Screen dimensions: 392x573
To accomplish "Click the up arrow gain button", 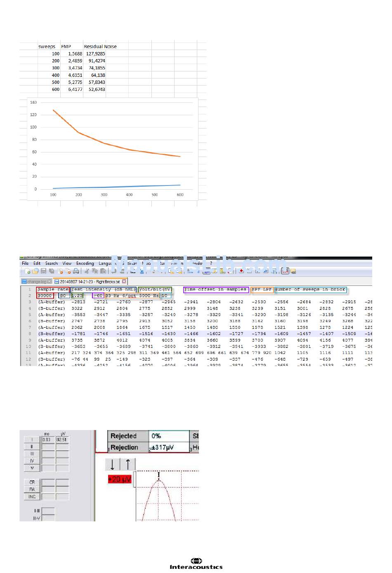I will [128, 464].
